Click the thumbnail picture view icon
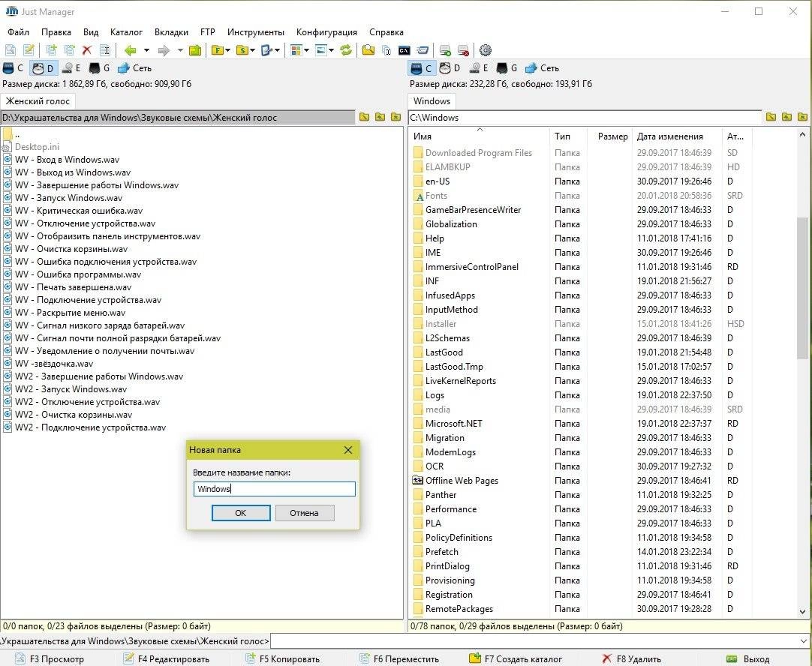Viewport: 812px width, 666px height. [321, 50]
